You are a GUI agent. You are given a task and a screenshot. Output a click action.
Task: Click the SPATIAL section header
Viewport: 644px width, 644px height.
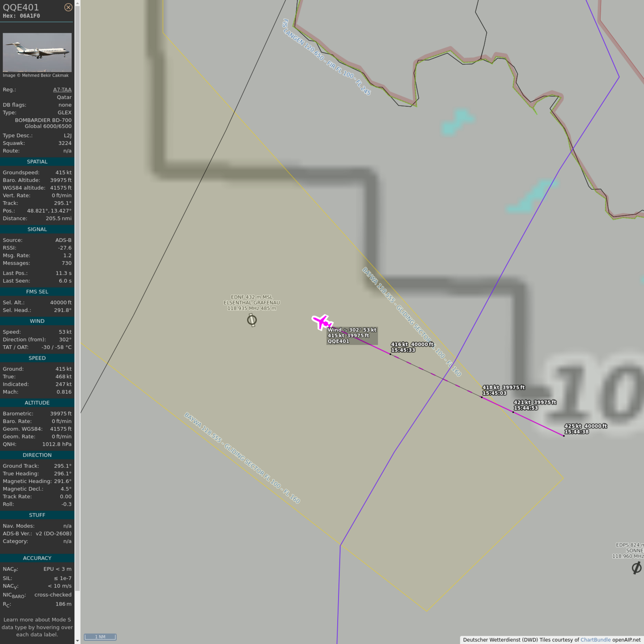coord(37,161)
